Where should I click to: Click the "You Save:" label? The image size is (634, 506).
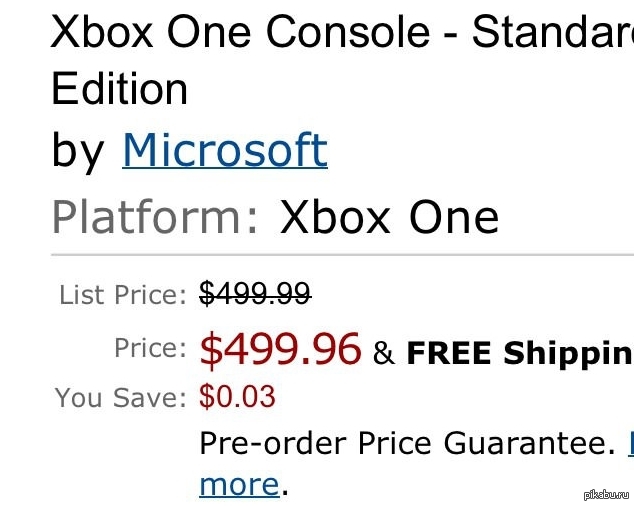[x=121, y=397]
